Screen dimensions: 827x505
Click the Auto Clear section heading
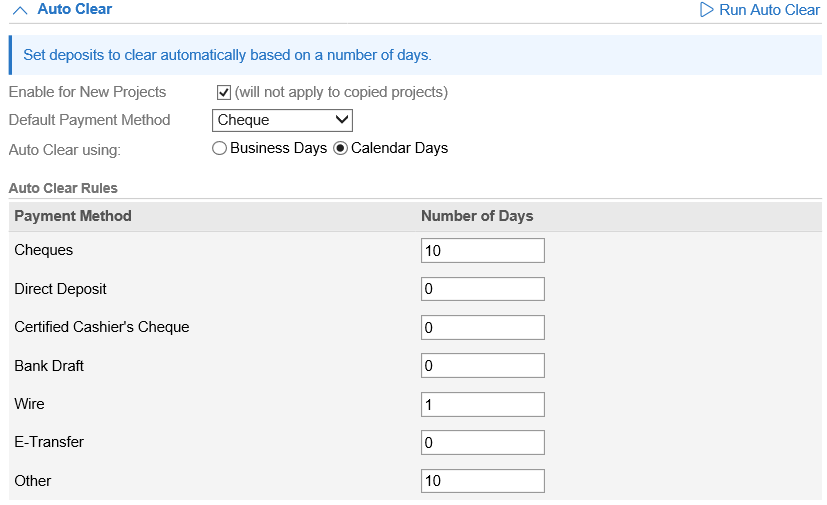pos(75,9)
